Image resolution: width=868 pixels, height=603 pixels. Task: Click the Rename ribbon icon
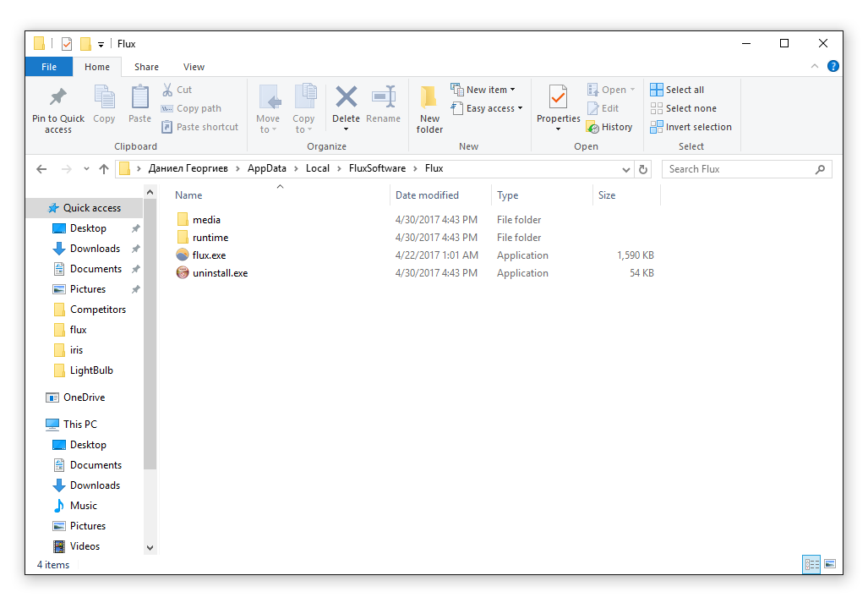pyautogui.click(x=383, y=97)
